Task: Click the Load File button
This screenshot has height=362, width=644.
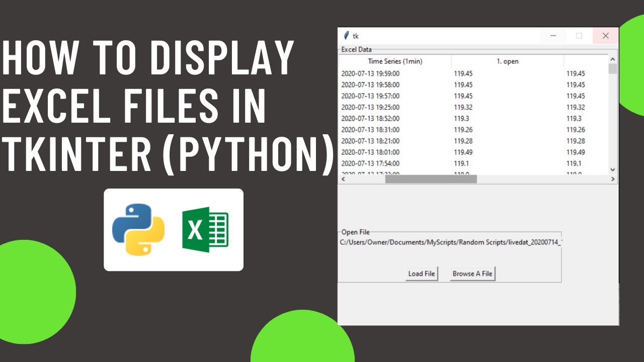Action: point(422,274)
